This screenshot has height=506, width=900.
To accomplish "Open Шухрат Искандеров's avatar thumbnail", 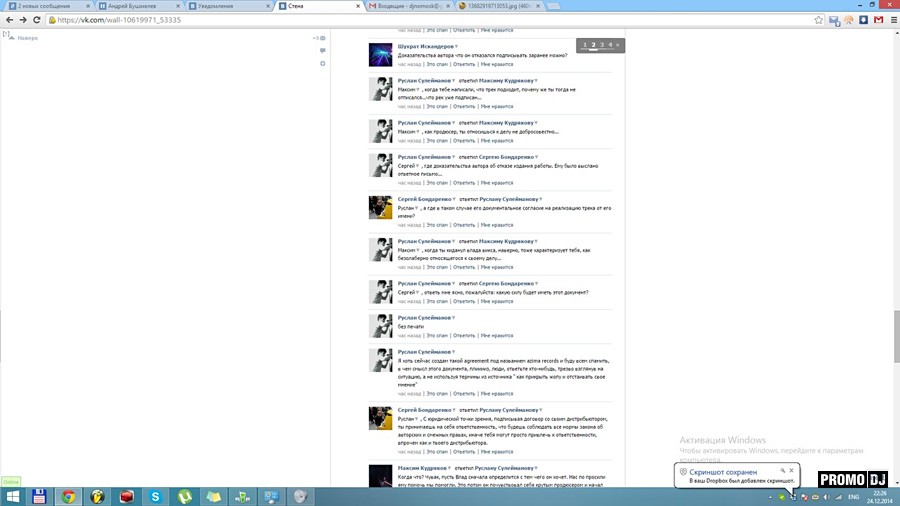I will (x=380, y=54).
